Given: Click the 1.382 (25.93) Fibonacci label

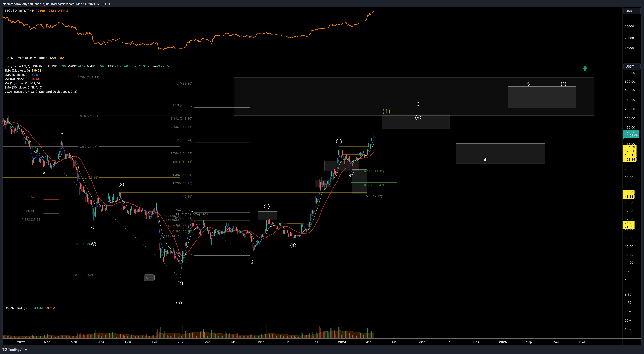Looking at the screenshot, I should point(31,220).
